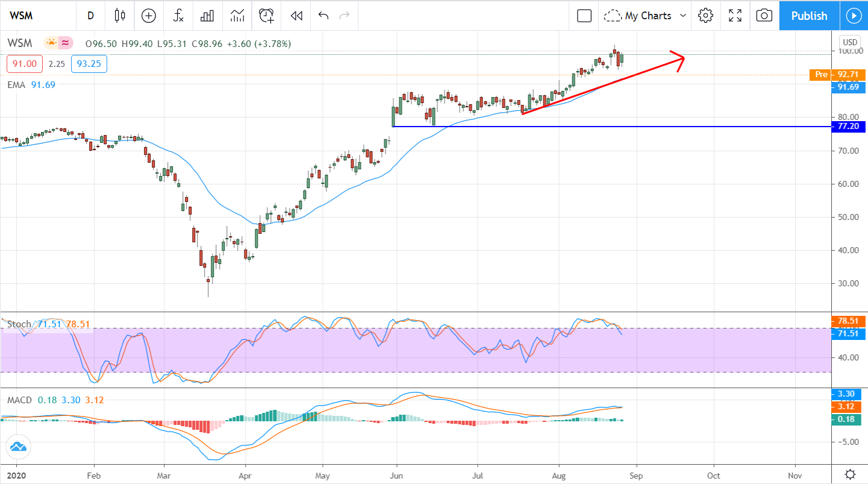This screenshot has width=868, height=484.
Task: Click the Compare or add symbol icon
Action: pyautogui.click(x=149, y=16)
